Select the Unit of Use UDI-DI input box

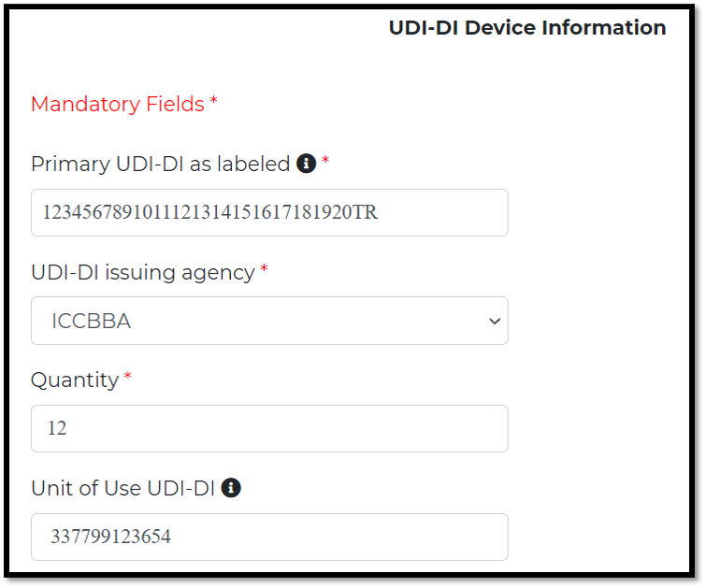click(x=269, y=538)
